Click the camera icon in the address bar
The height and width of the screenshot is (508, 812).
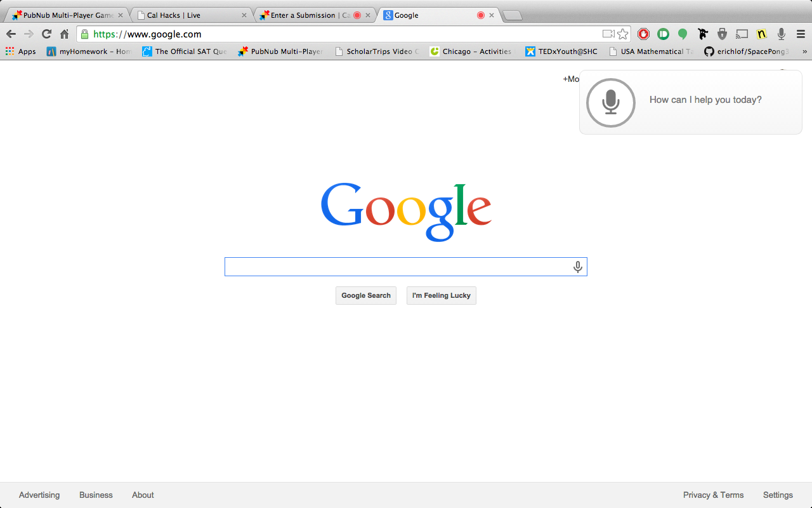(x=608, y=34)
